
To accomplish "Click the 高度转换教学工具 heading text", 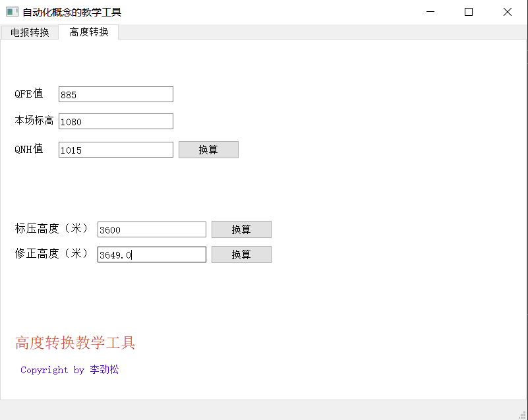I will [74, 343].
